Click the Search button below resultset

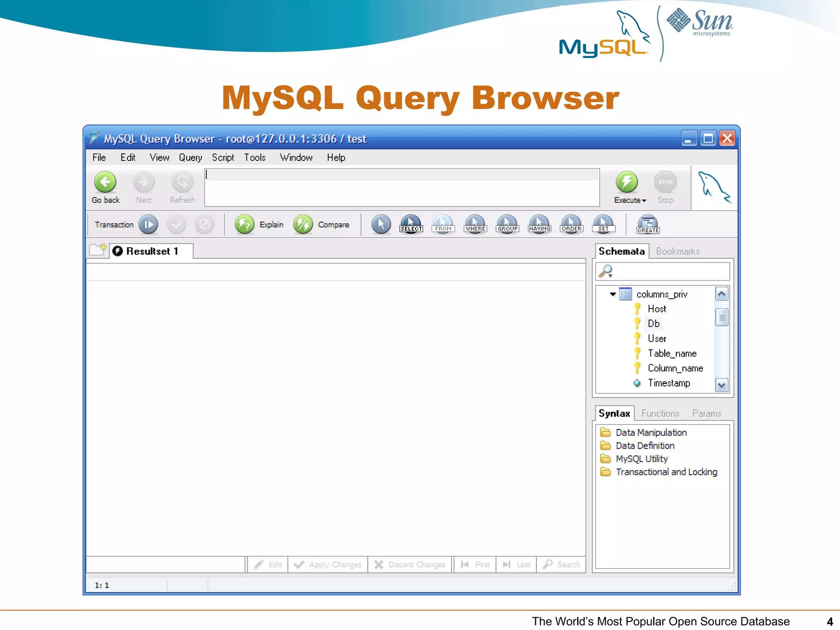561,564
